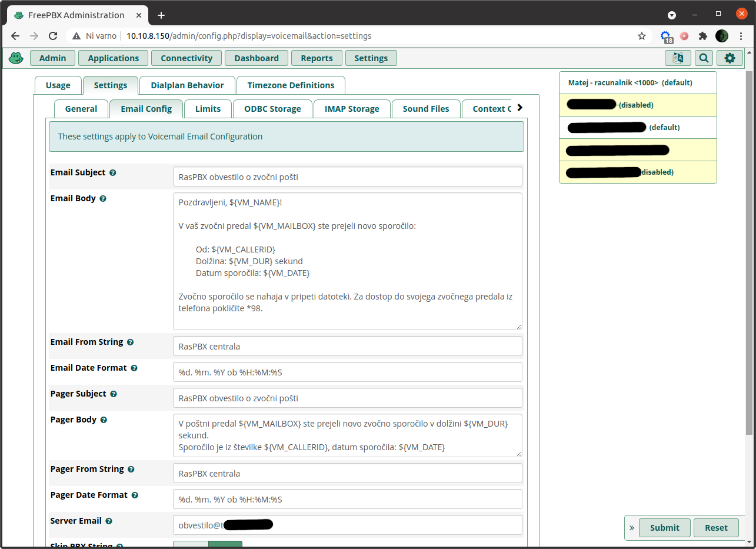Reset the voicemail configuration form
Image resolution: width=756 pixels, height=549 pixels.
click(716, 528)
